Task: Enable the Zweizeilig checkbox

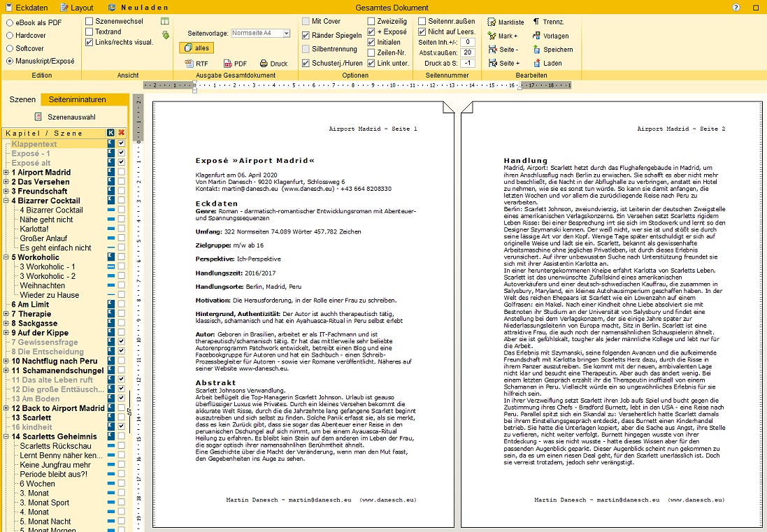Action: pos(371,21)
